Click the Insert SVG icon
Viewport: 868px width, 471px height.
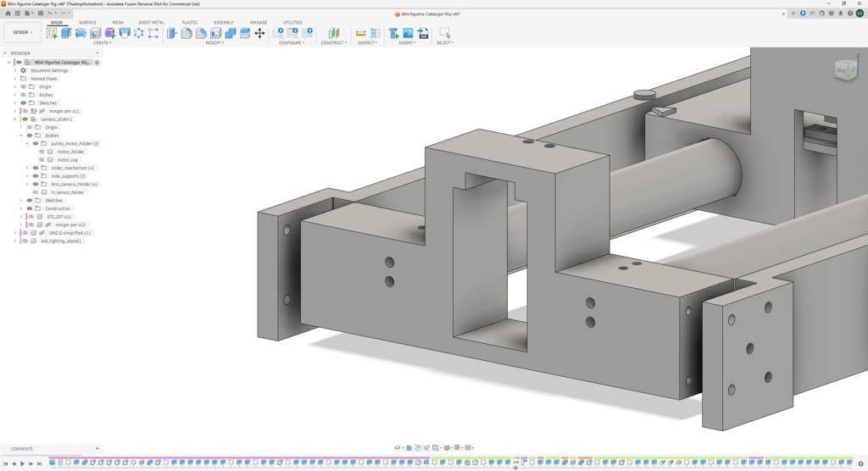423,33
